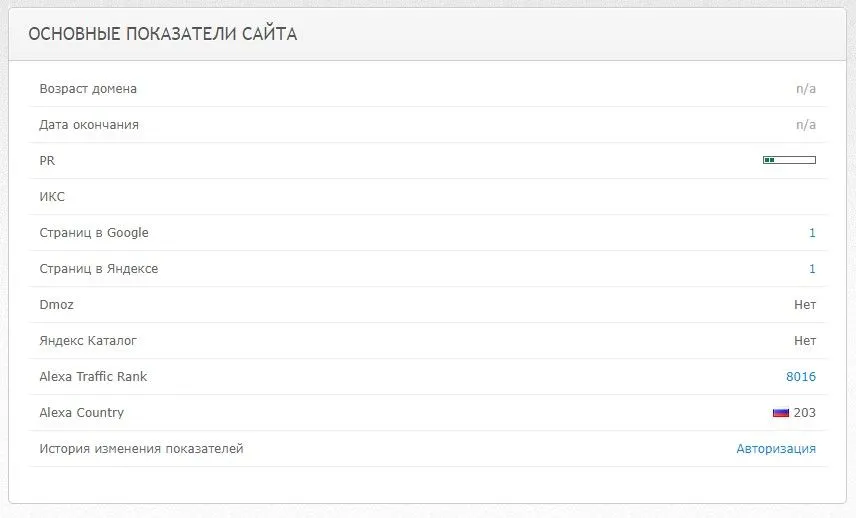Screen dimensions: 856x518
Task: Click the Russian flag icon
Action: tap(781, 413)
